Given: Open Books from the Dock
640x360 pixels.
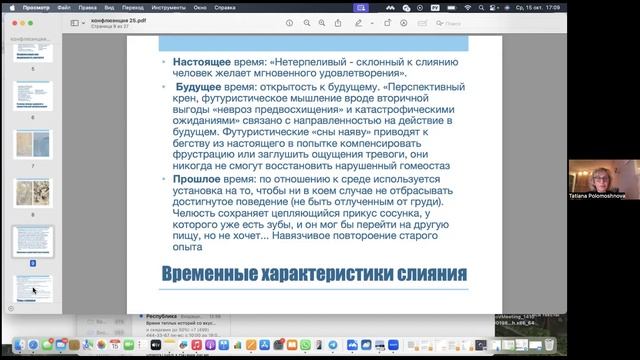Looking at the screenshot, I should click(x=292, y=345).
